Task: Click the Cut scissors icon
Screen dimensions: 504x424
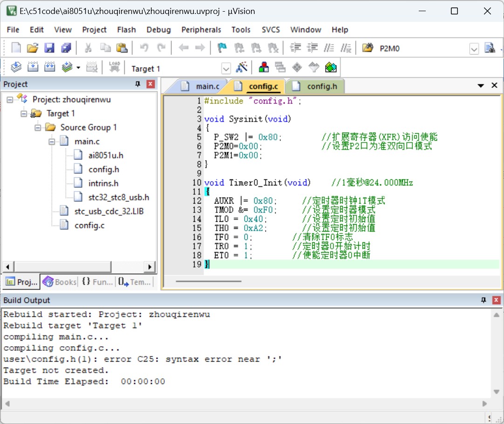Action: point(88,48)
